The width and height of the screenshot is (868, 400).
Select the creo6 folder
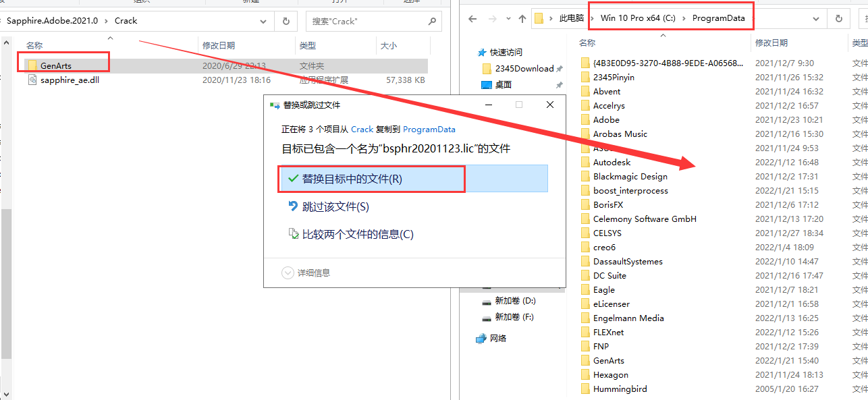604,247
